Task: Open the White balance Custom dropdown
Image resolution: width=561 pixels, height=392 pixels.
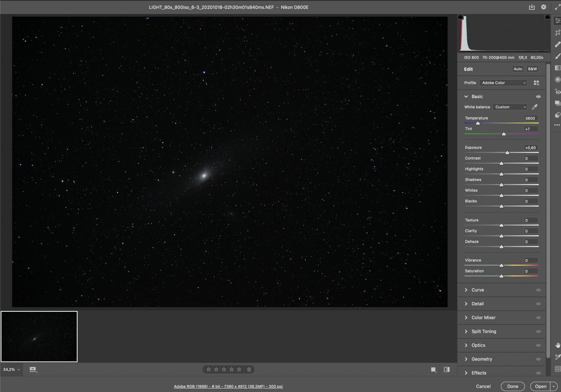Action: coord(510,107)
